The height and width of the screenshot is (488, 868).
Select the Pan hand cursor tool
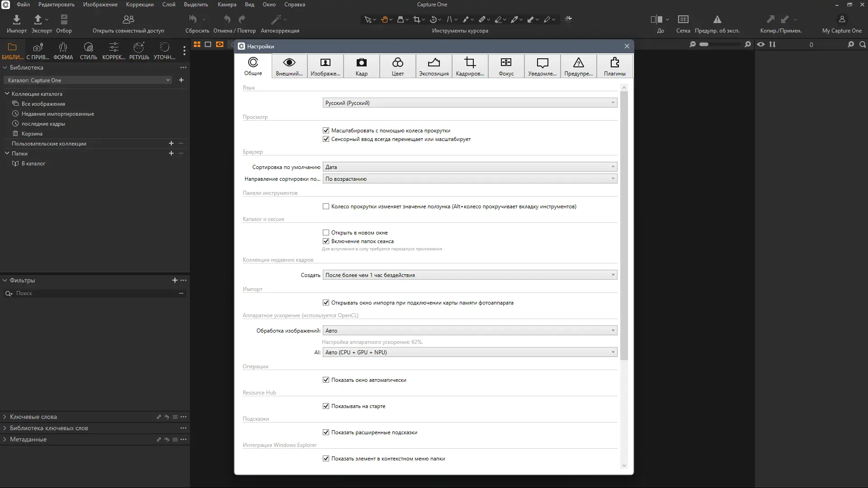[384, 19]
